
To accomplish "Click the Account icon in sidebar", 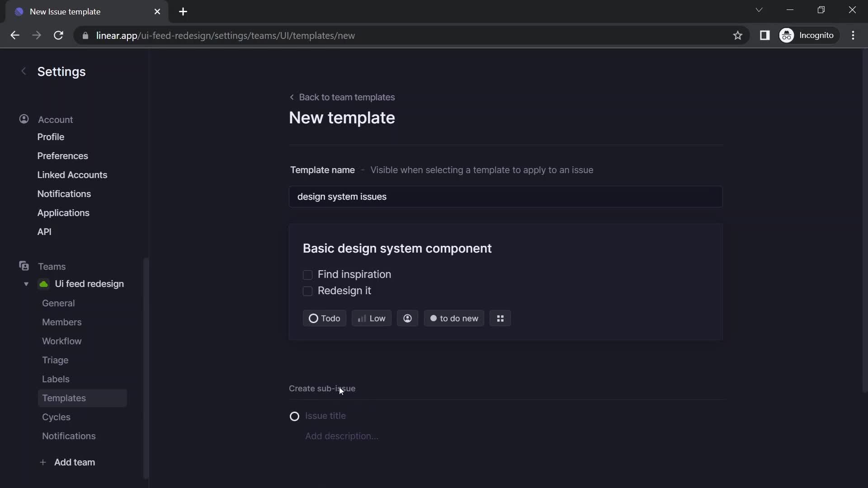I will click(x=24, y=119).
